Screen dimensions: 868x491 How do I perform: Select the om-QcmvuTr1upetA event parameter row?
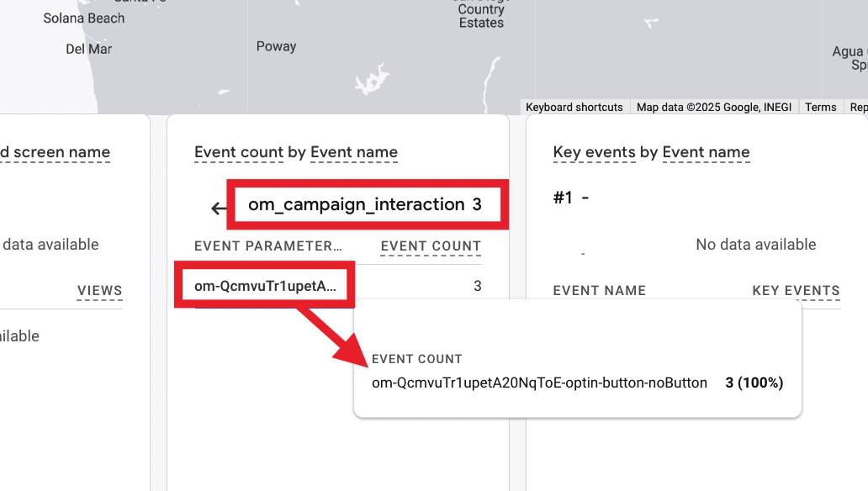pos(263,285)
